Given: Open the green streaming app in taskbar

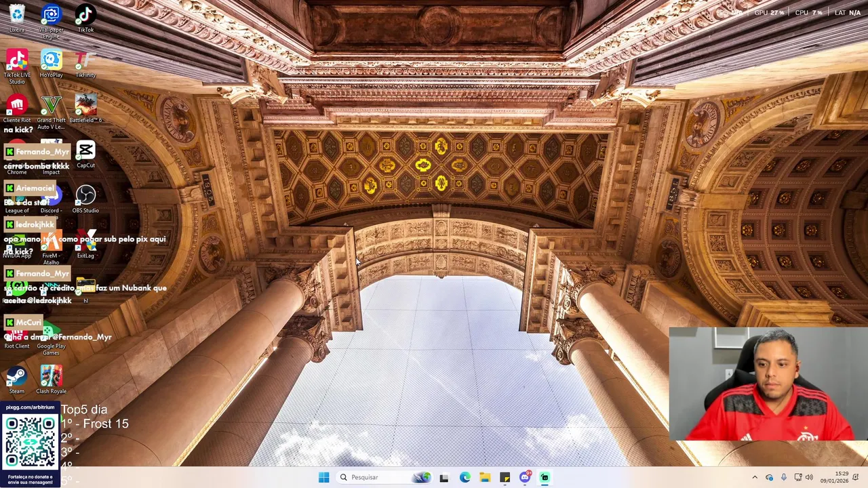Looking at the screenshot, I should pyautogui.click(x=545, y=477).
